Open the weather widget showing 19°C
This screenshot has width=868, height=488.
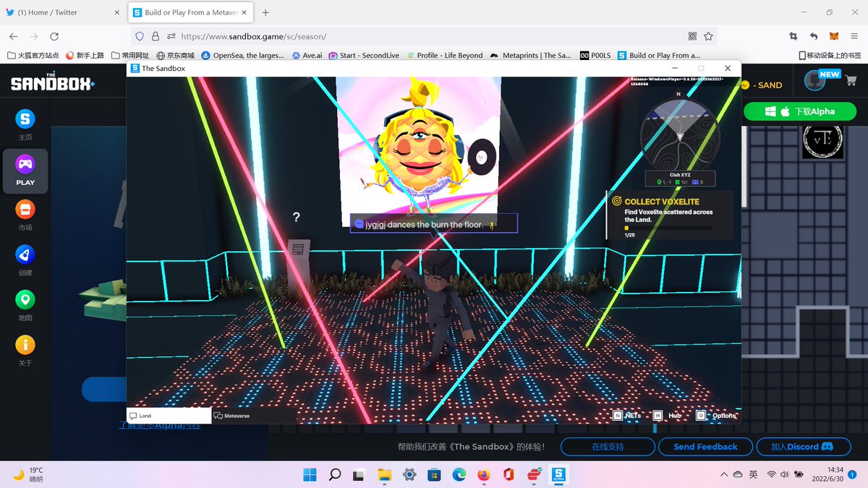[x=29, y=474]
